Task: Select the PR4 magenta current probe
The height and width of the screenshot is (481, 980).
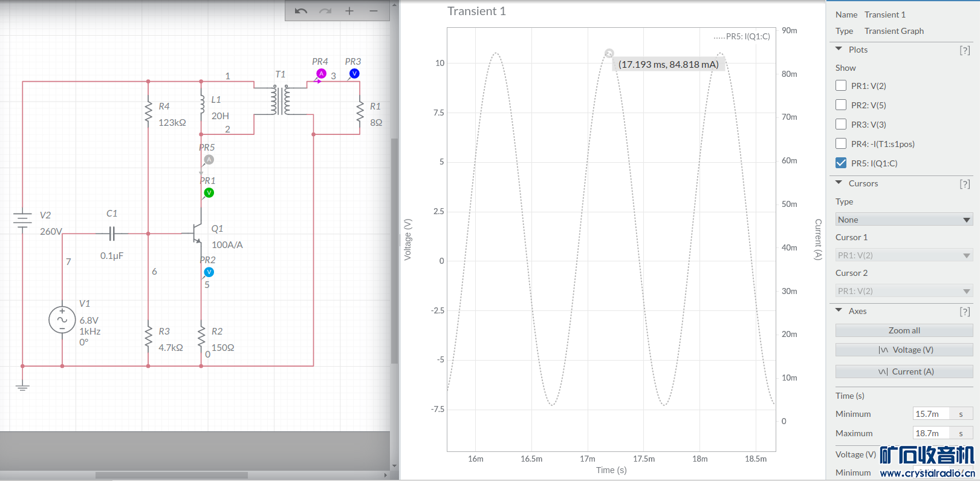Action: [321, 74]
